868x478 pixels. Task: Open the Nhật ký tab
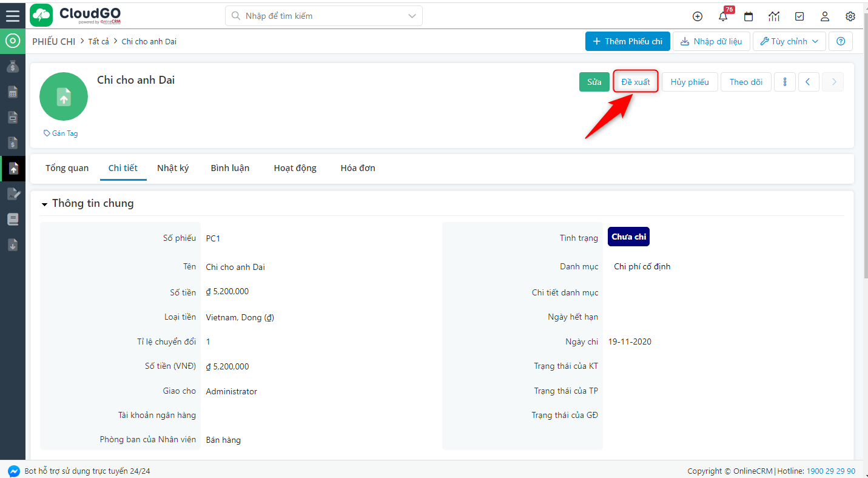pyautogui.click(x=173, y=168)
